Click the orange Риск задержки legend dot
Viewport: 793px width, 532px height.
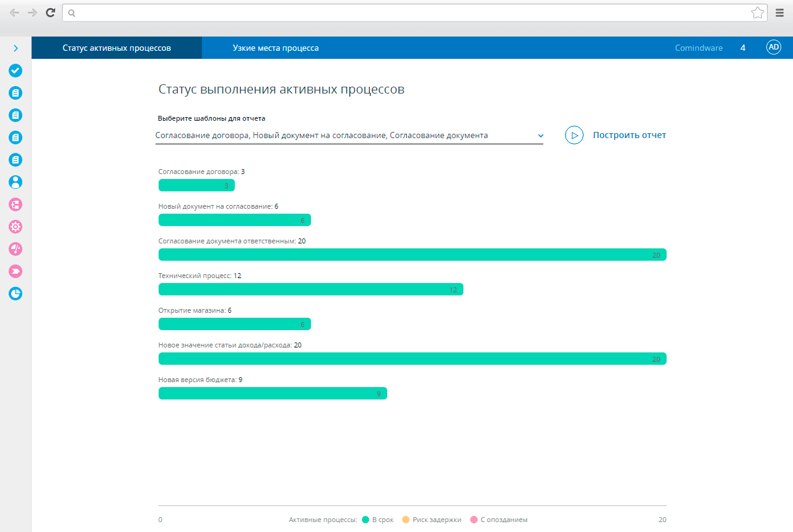pyautogui.click(x=406, y=520)
